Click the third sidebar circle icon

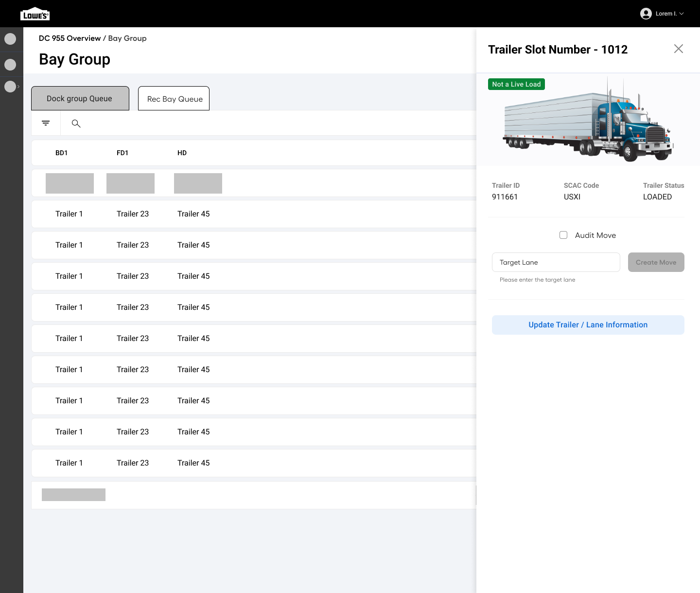point(10,87)
